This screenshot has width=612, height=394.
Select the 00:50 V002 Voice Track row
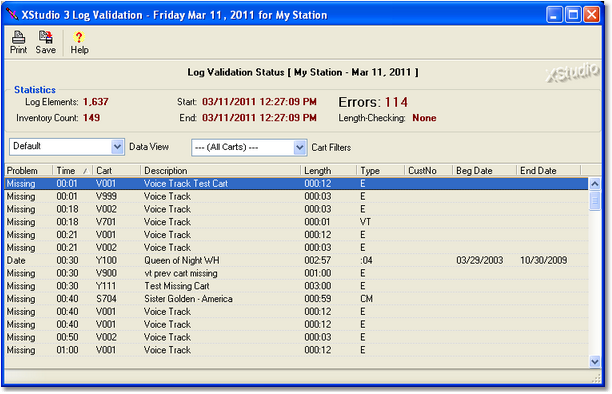(x=296, y=337)
